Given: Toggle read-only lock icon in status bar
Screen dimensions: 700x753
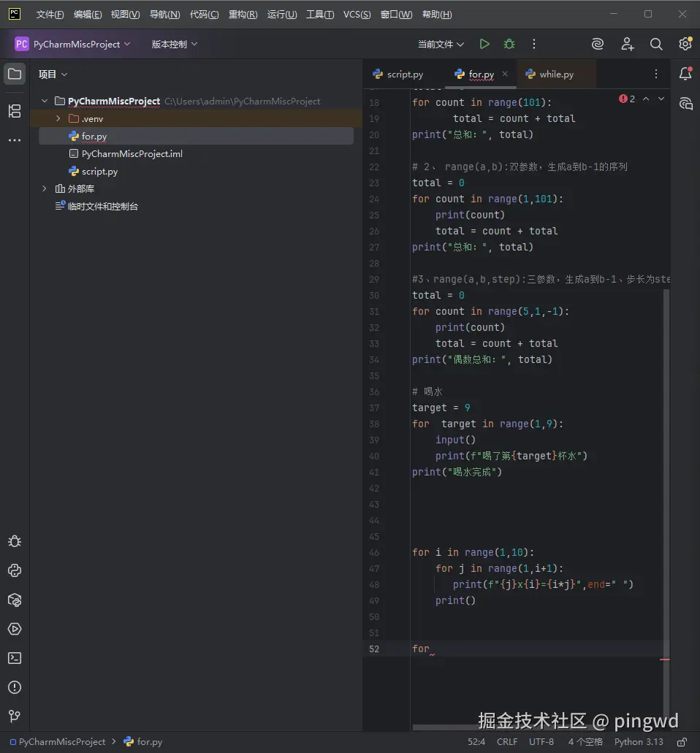Looking at the screenshot, I should (x=682, y=742).
